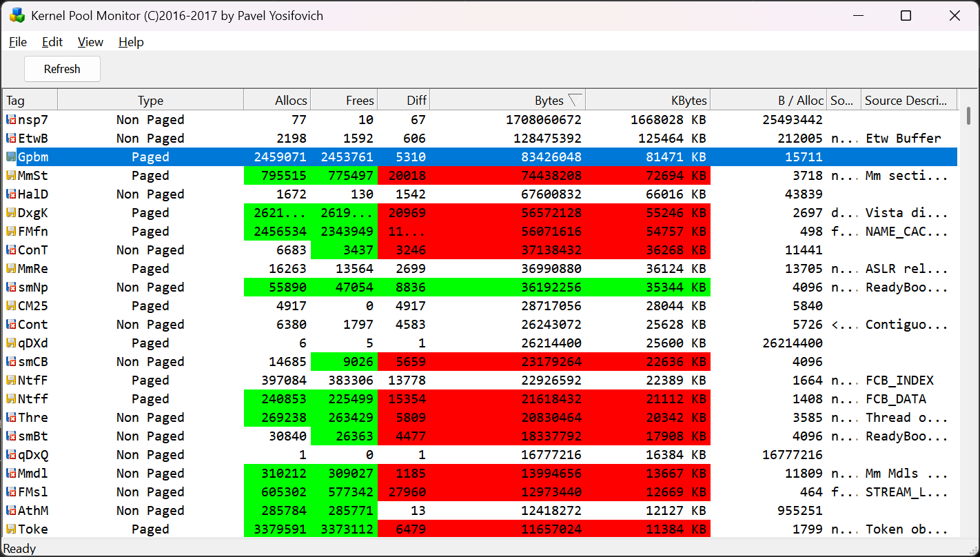Select the STREAM_L... description cell
980x557 pixels.
909,492
